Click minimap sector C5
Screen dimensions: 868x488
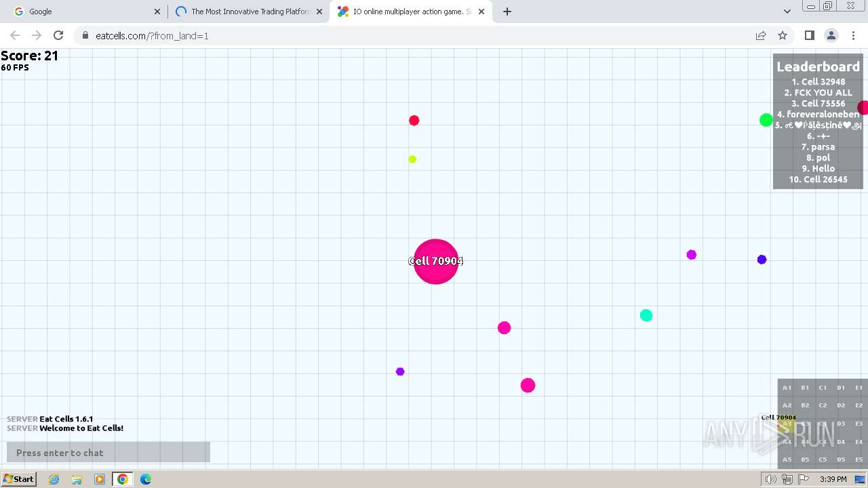823,460
